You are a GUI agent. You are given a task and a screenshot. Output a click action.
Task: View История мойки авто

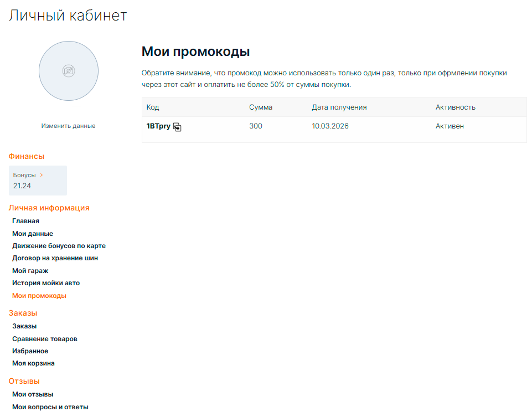46,283
